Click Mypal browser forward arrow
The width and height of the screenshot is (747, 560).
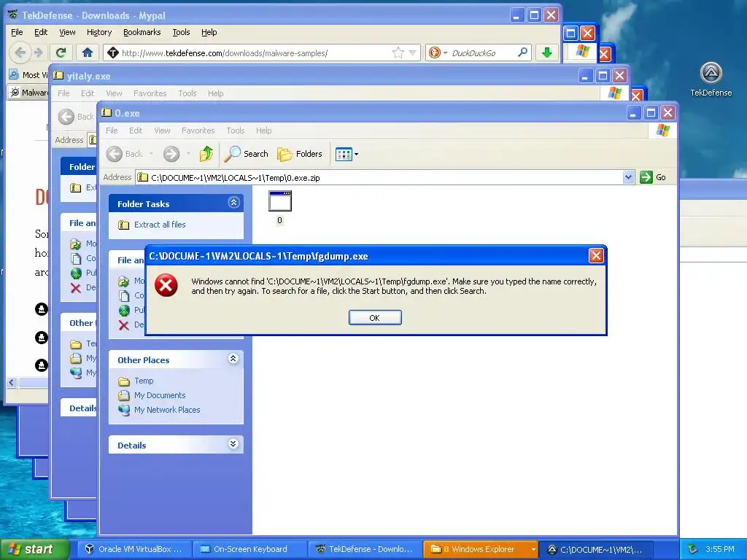point(39,52)
